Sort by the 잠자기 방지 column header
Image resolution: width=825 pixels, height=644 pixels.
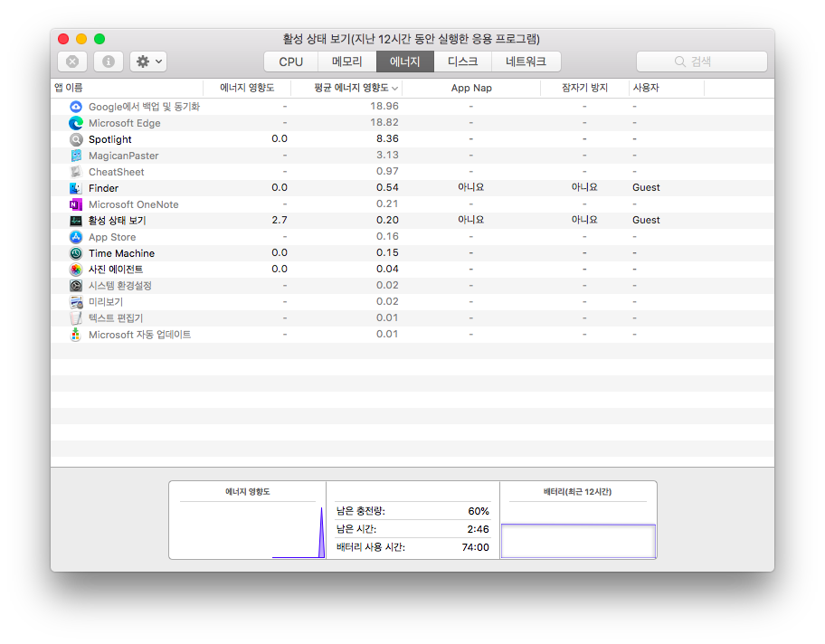pyautogui.click(x=590, y=88)
